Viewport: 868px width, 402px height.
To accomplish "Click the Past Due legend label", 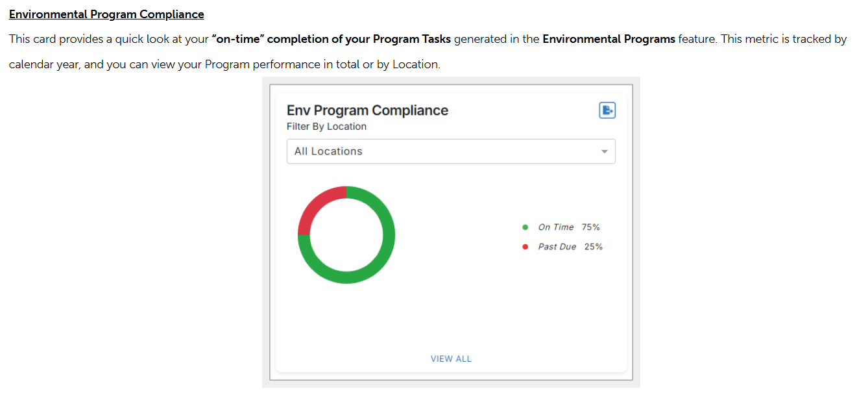I will pos(557,247).
